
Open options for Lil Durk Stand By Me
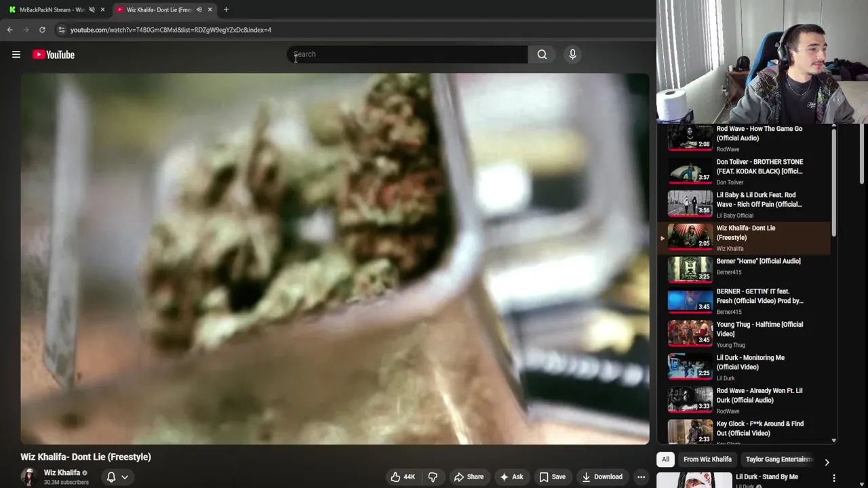point(834,479)
